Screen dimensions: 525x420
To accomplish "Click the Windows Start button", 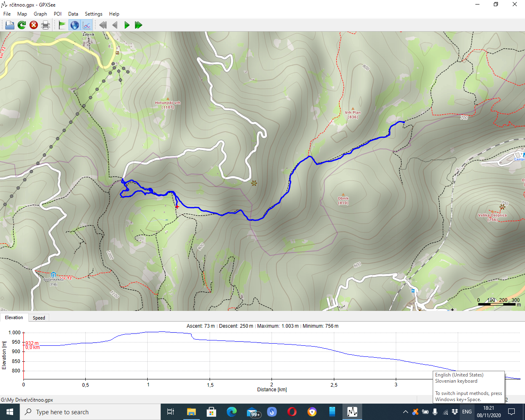I will [x=10, y=412].
